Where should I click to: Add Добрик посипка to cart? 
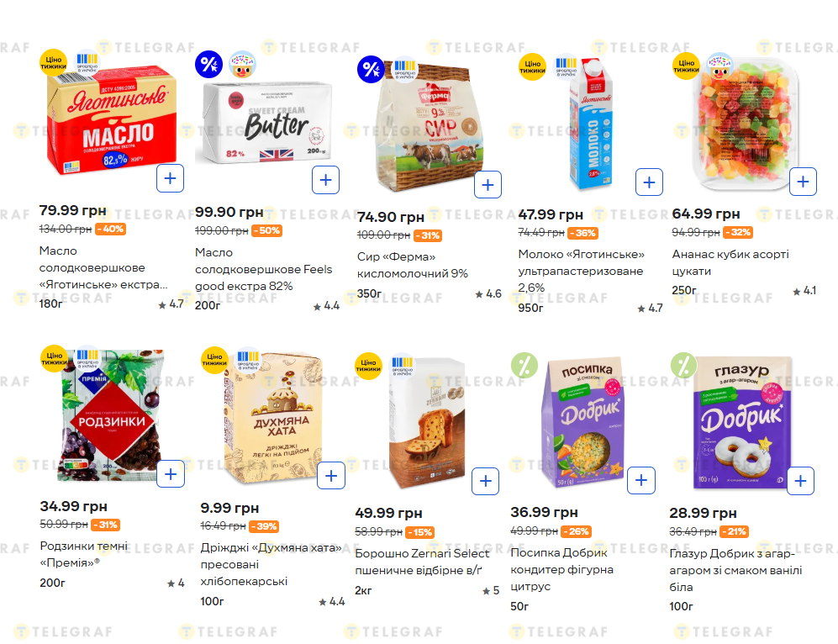click(641, 480)
